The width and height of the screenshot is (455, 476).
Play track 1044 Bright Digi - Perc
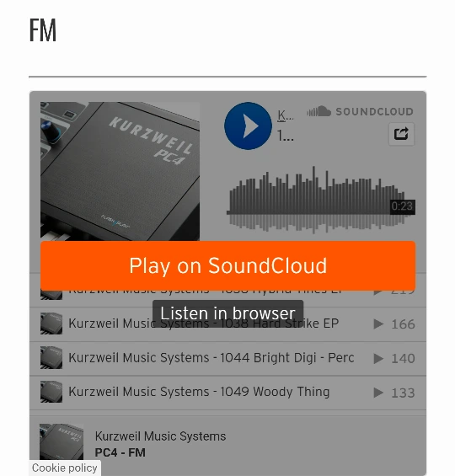(x=211, y=358)
